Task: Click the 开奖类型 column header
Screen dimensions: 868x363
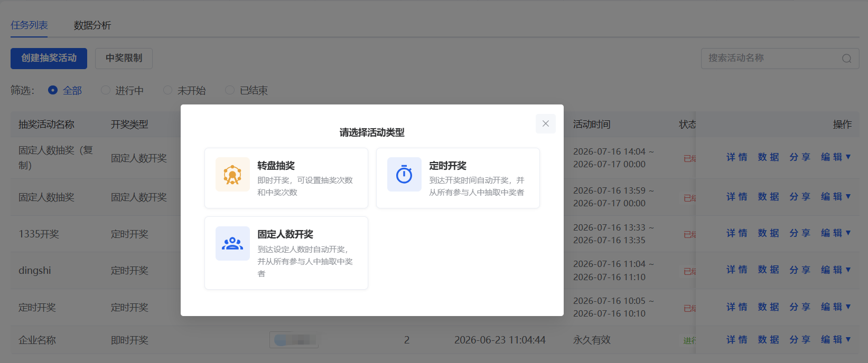Action: [129, 125]
